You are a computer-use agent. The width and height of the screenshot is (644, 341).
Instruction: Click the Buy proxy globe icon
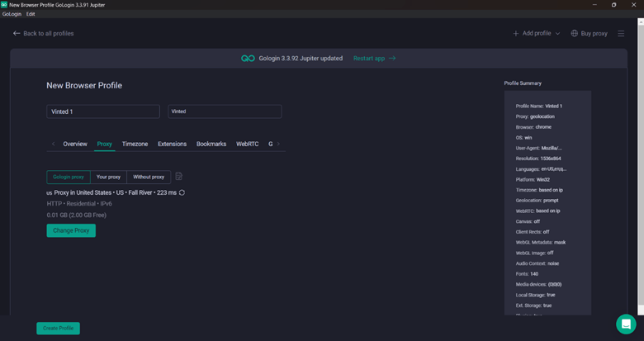pos(574,33)
